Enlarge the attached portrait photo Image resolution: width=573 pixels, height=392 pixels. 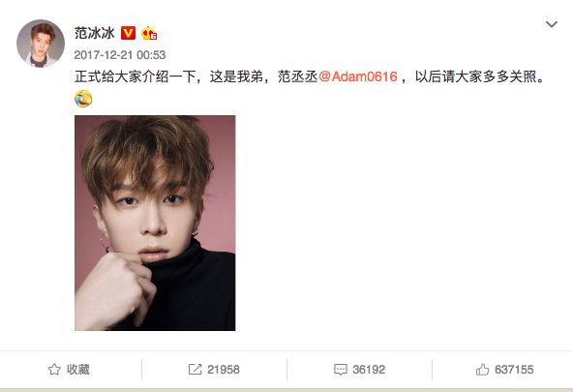[x=155, y=223]
